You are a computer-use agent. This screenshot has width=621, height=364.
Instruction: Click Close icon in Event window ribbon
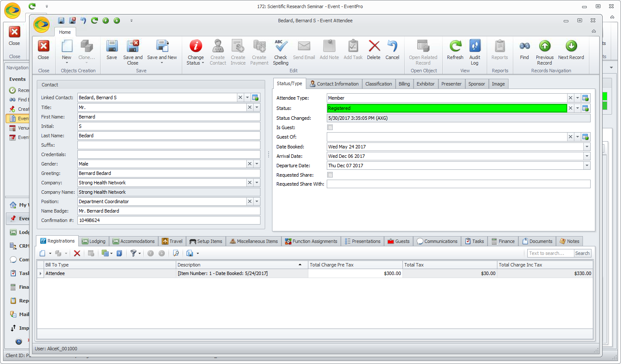click(x=15, y=32)
